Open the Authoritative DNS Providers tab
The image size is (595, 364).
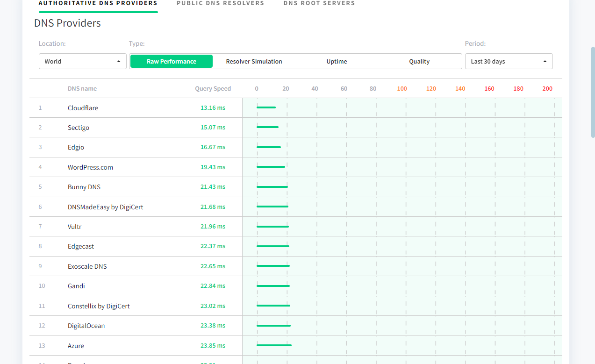(x=98, y=3)
